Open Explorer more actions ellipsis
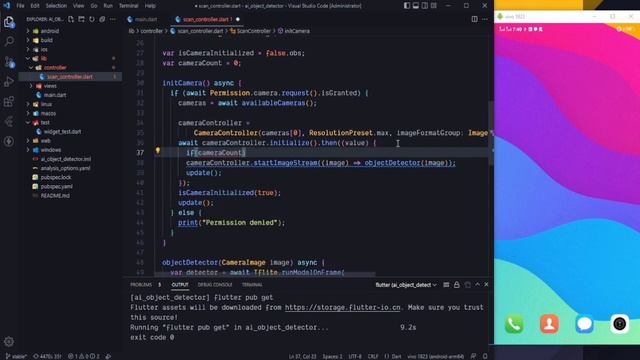Viewport: 640px width, 360px height. pyautogui.click(x=113, y=19)
